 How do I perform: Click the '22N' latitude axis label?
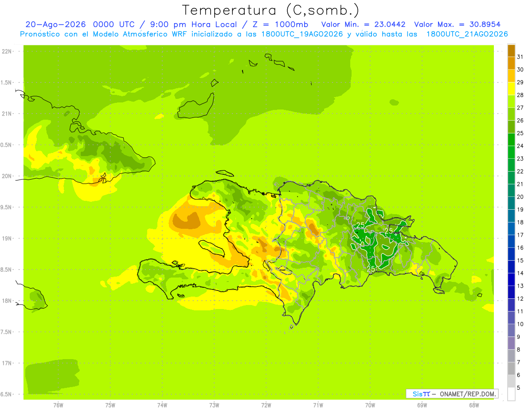7,51
